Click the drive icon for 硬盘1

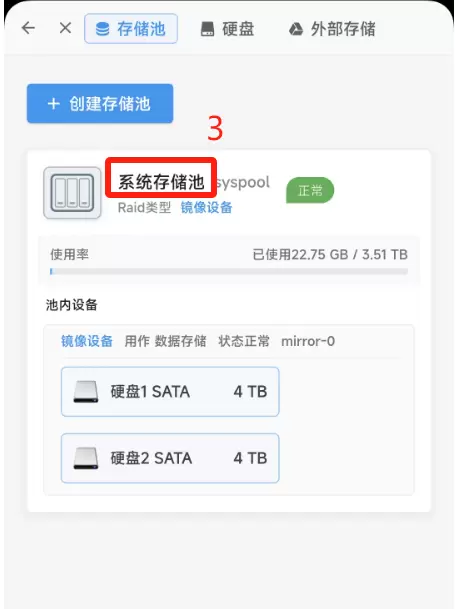click(86, 392)
